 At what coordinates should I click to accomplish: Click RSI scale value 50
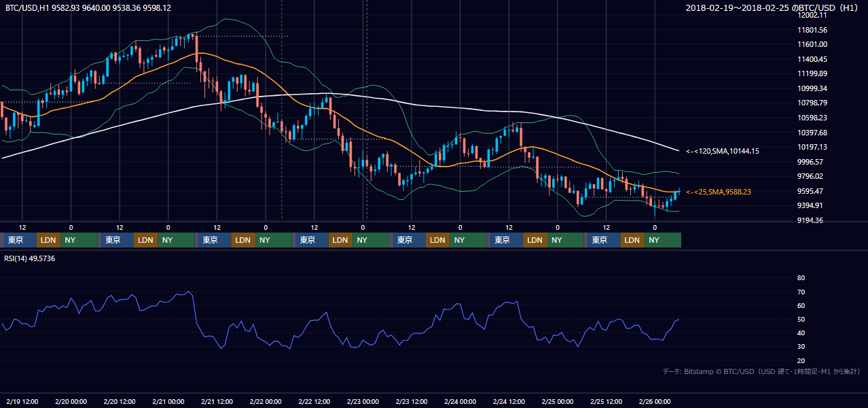click(x=801, y=319)
